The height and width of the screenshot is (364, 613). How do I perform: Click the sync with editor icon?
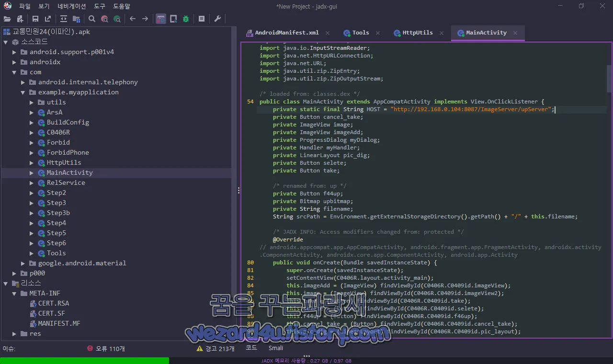(64, 19)
